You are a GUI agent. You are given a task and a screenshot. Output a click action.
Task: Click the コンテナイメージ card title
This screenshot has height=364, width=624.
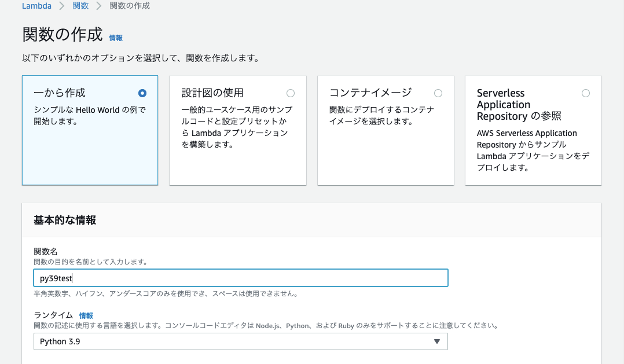click(x=370, y=93)
